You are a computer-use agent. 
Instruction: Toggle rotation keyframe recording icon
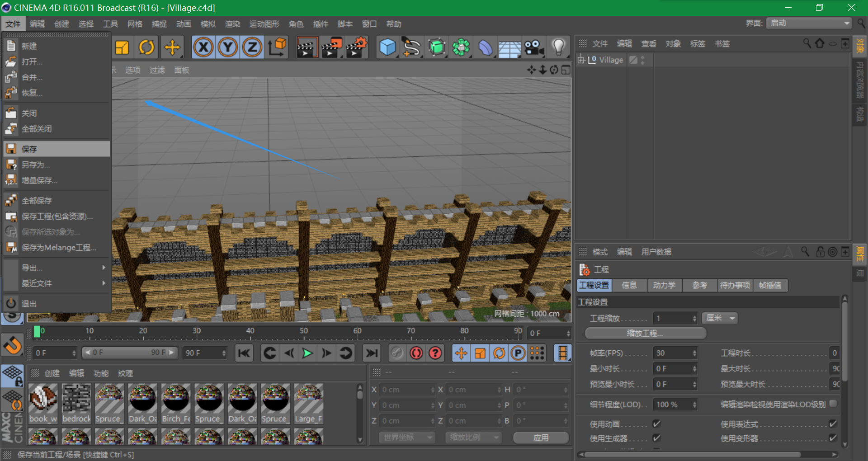tap(499, 353)
